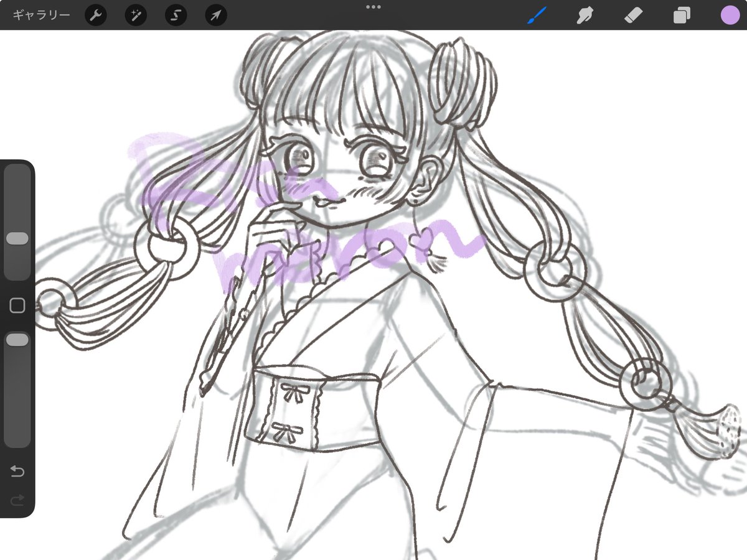Undo the last stroke
The width and height of the screenshot is (747, 560).
click(x=17, y=472)
